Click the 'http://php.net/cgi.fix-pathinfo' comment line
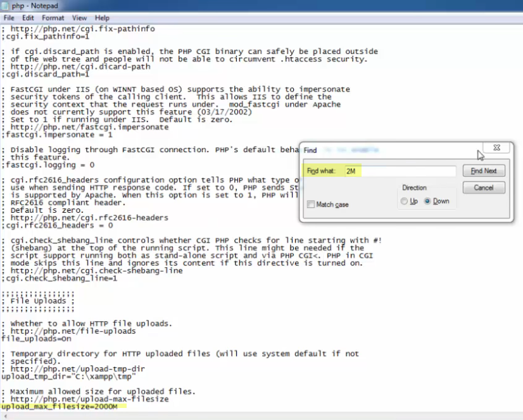Image resolution: width=523 pixels, height=420 pixels. pos(78,29)
